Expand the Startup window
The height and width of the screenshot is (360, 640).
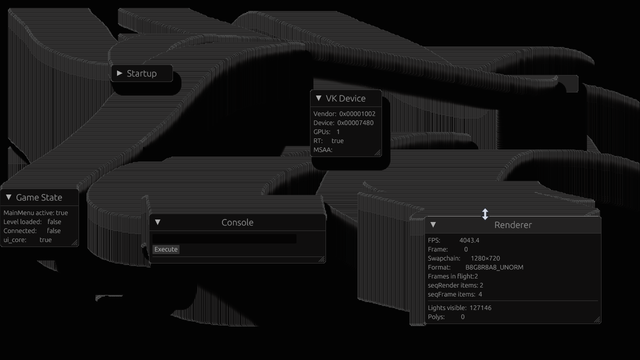(x=119, y=73)
